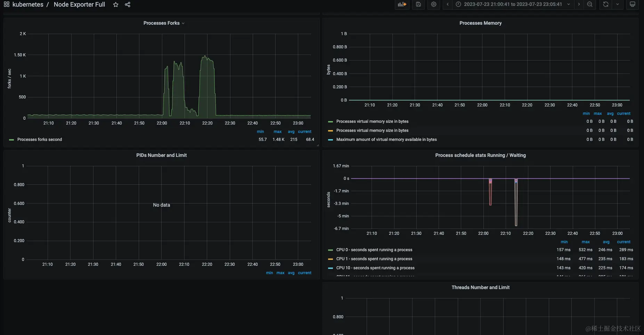Toggle Processes forks second legend series
Image resolution: width=644 pixels, height=335 pixels.
[x=40, y=139]
